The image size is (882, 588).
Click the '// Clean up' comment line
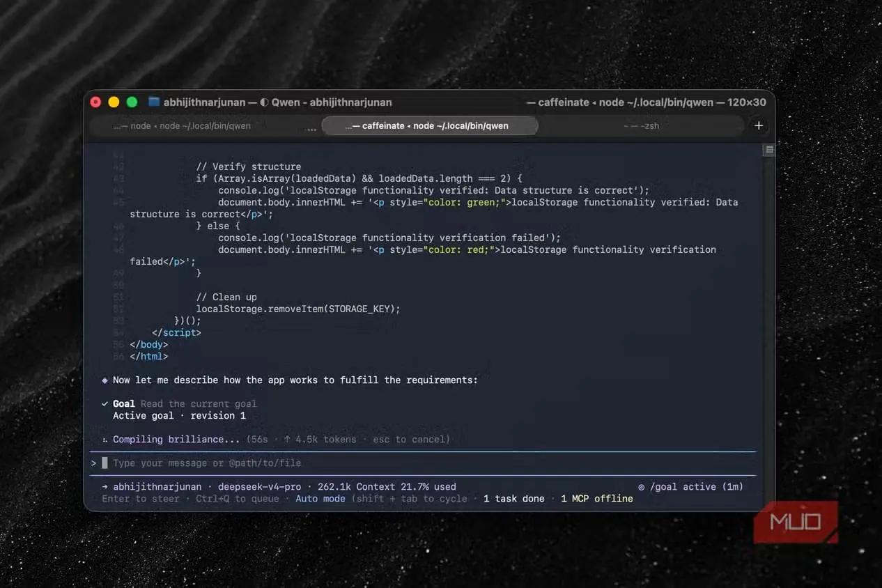[x=226, y=297]
